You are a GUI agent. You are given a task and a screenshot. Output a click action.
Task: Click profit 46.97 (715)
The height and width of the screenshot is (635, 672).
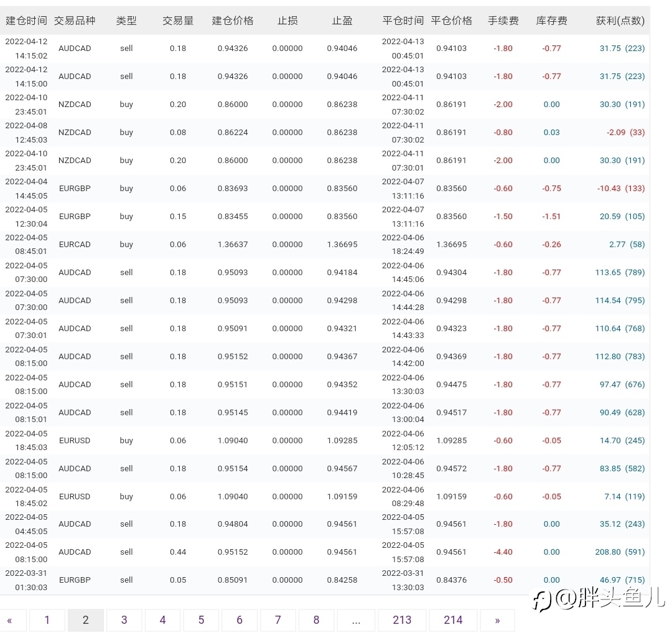[x=622, y=580]
